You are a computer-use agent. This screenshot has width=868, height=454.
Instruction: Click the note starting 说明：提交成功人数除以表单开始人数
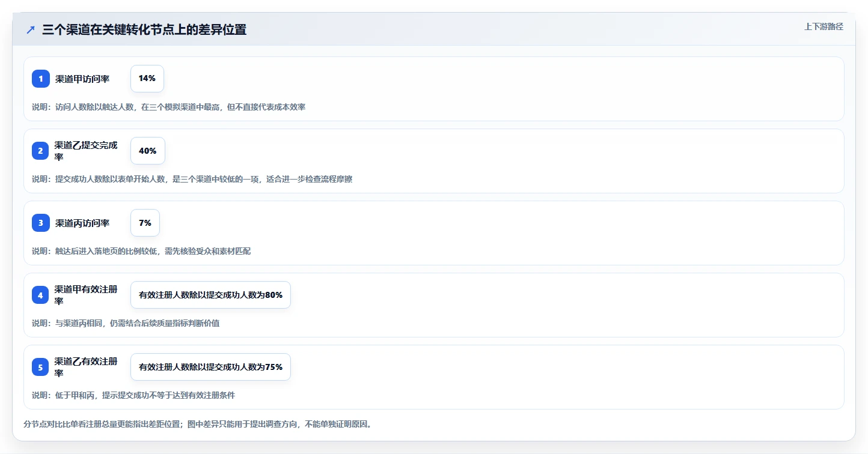coord(192,179)
